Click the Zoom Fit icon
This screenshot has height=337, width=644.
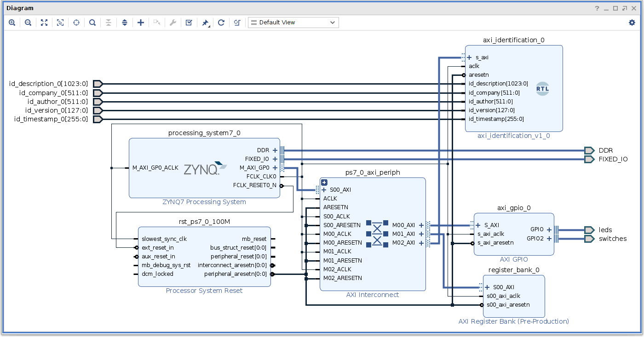coord(44,23)
